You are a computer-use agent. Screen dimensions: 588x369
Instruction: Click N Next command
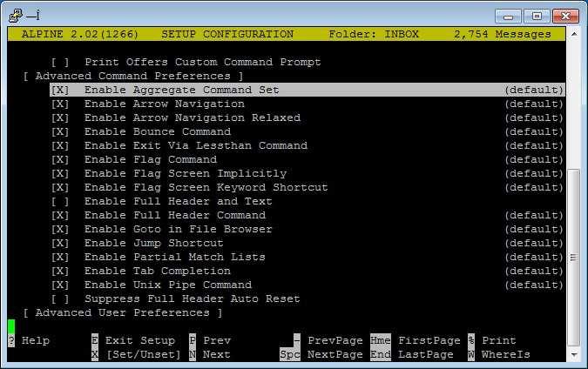[x=210, y=354]
